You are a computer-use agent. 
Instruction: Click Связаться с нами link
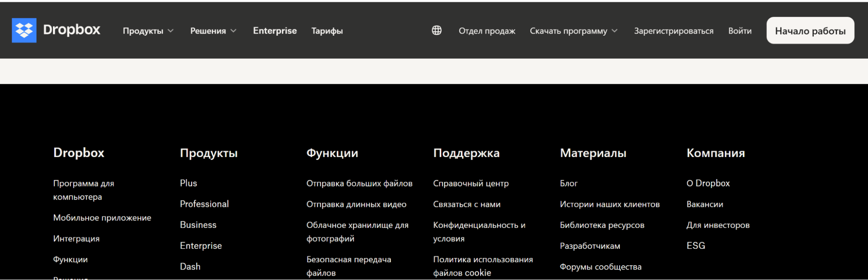[x=467, y=204]
